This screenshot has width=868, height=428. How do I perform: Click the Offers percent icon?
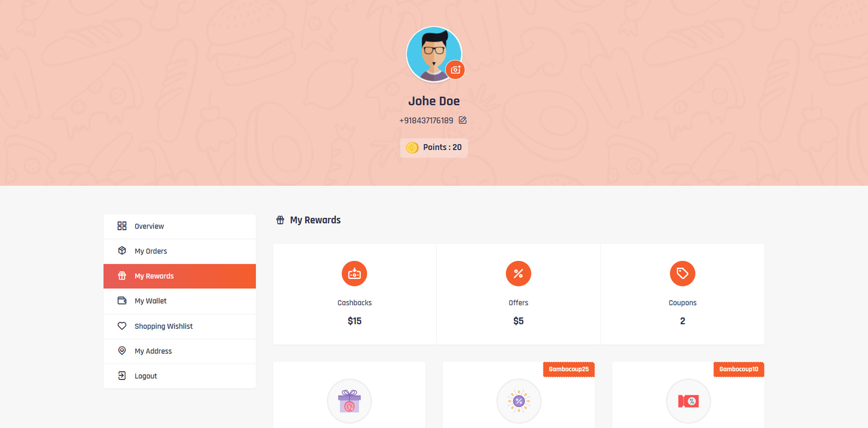518,274
